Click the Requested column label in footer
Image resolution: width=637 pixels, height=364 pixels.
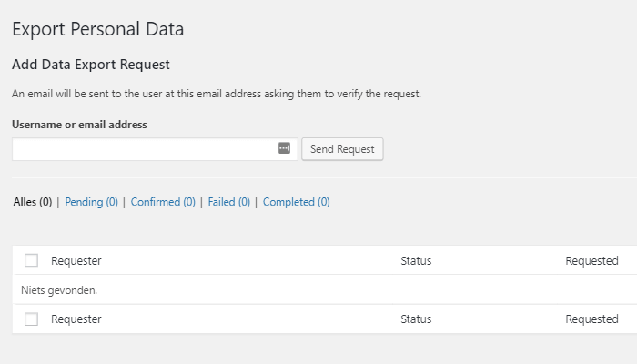[591, 319]
